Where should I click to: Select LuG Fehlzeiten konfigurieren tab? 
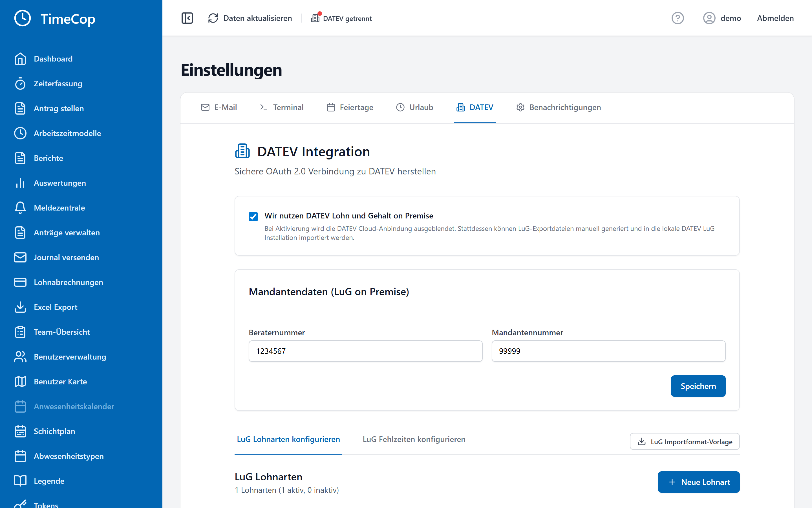click(x=414, y=439)
